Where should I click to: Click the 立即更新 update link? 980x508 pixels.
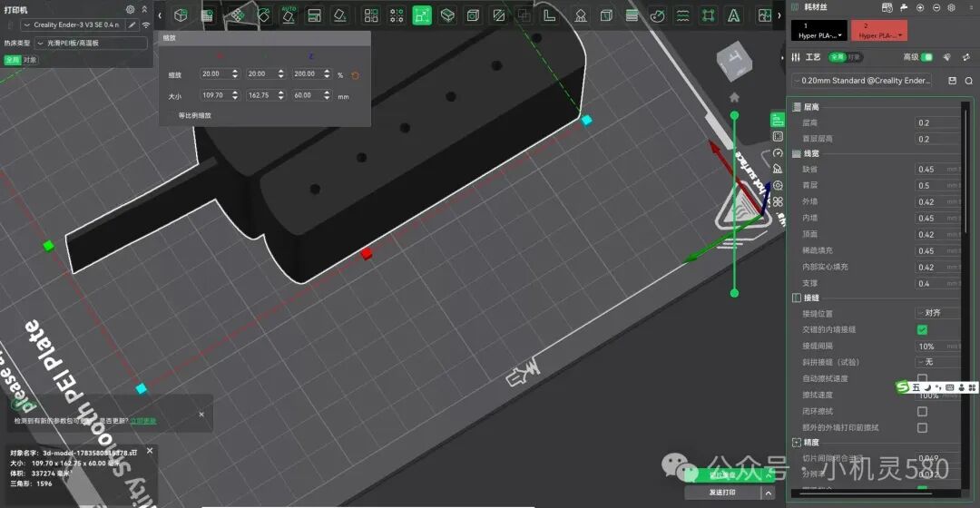click(143, 421)
